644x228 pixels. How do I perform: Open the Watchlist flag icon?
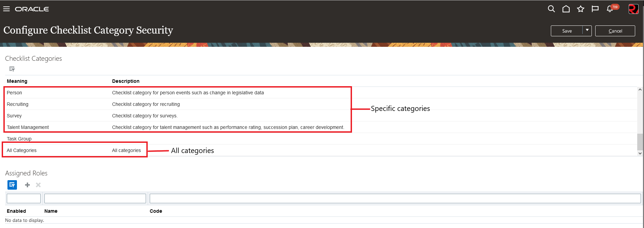pyautogui.click(x=595, y=9)
